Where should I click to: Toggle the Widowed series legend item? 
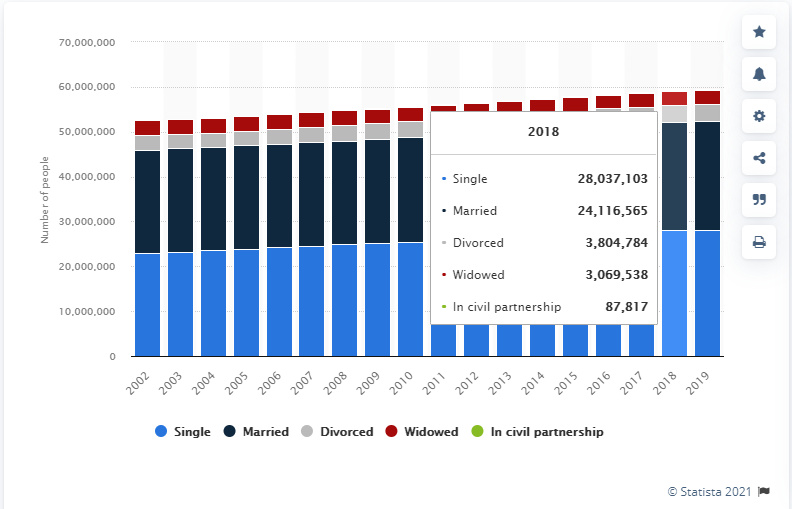point(422,432)
